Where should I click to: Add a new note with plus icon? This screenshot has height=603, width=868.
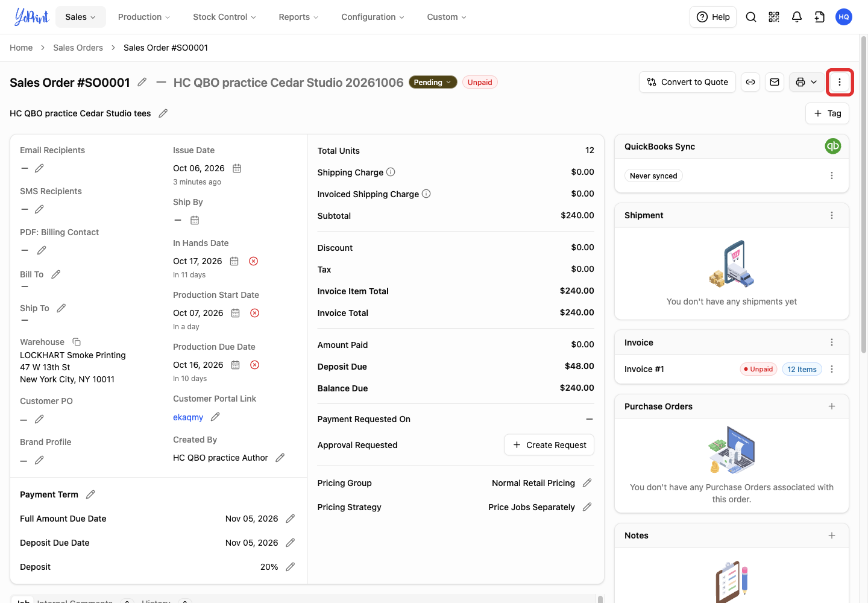(832, 535)
